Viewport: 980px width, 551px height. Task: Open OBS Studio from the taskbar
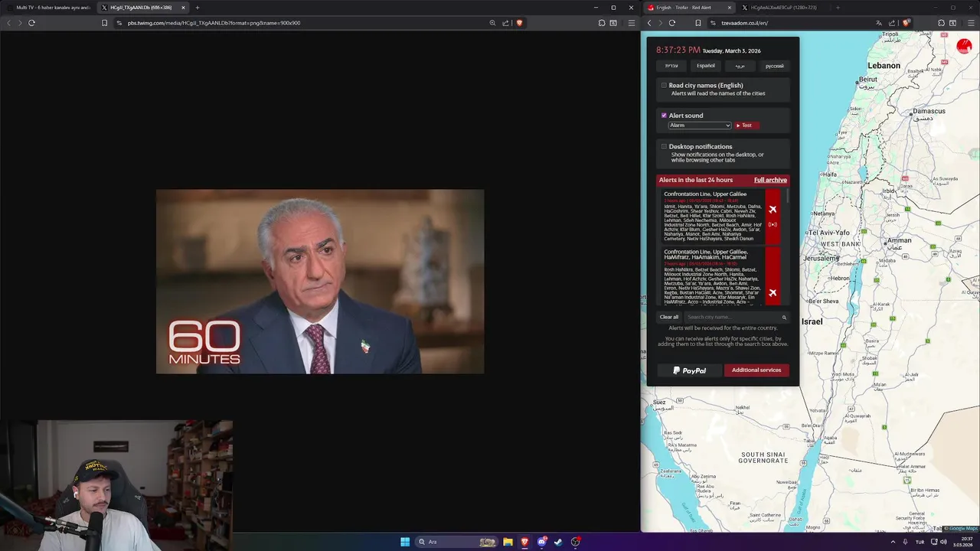pyautogui.click(x=575, y=542)
